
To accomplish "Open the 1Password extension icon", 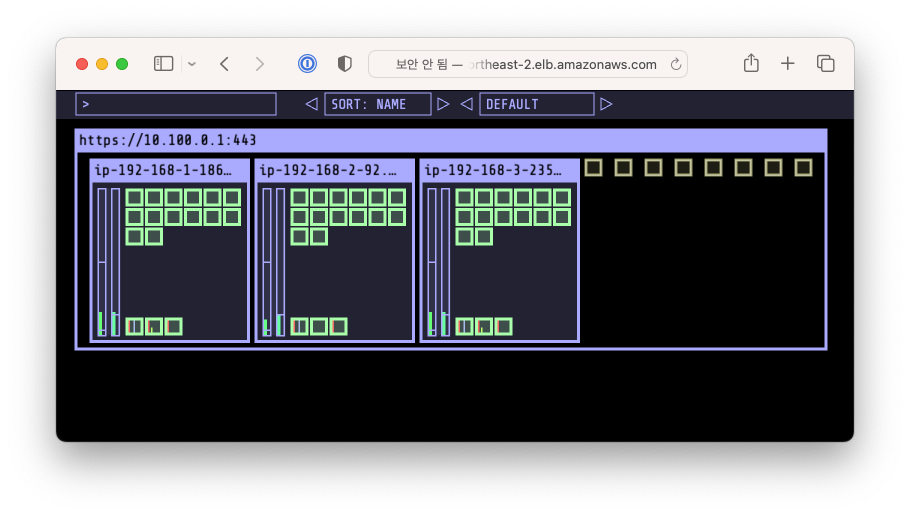I will [x=307, y=63].
